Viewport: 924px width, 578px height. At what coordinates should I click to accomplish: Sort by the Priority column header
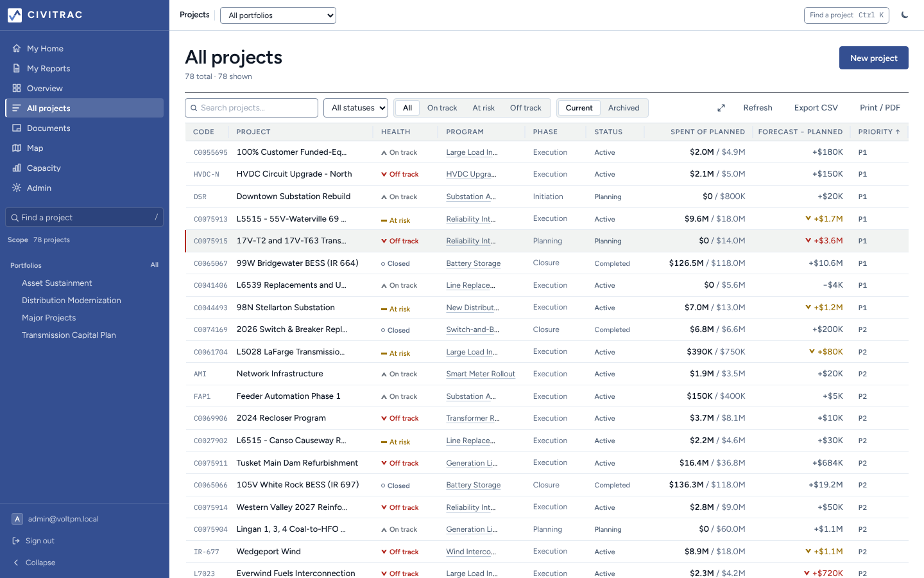point(879,132)
